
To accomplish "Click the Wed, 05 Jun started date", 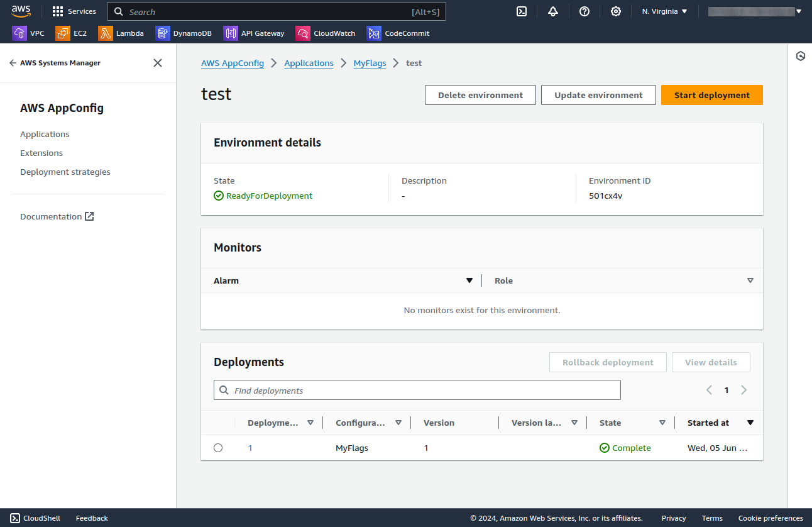I will point(717,448).
